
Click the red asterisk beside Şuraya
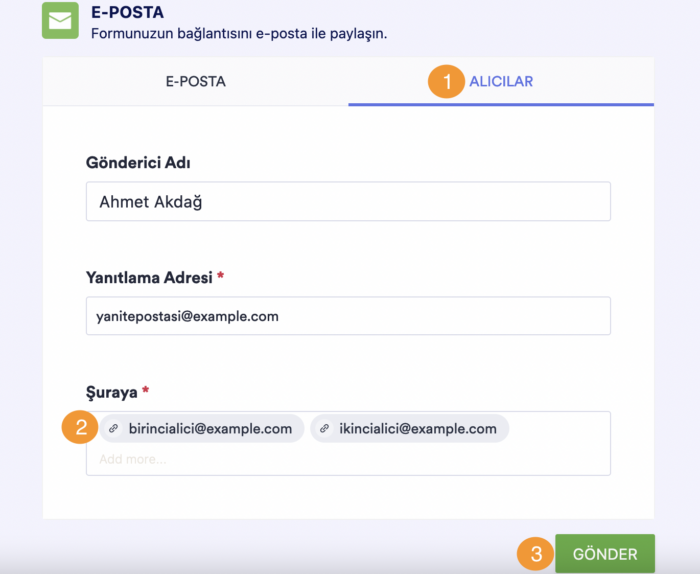[146, 390]
